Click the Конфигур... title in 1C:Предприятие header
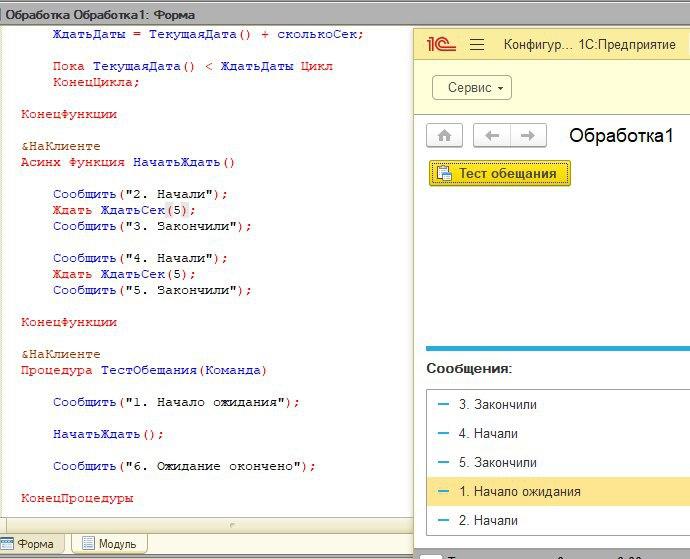The height and width of the screenshot is (559, 690). point(538,44)
